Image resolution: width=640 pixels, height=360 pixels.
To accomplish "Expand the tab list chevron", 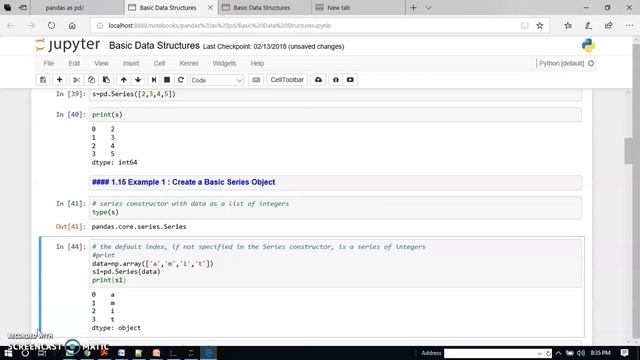I will [x=428, y=7].
